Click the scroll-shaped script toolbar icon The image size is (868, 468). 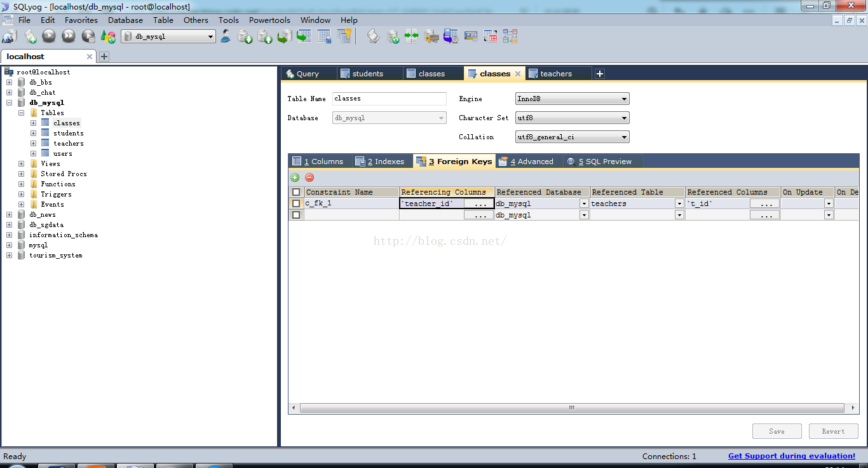coord(374,36)
